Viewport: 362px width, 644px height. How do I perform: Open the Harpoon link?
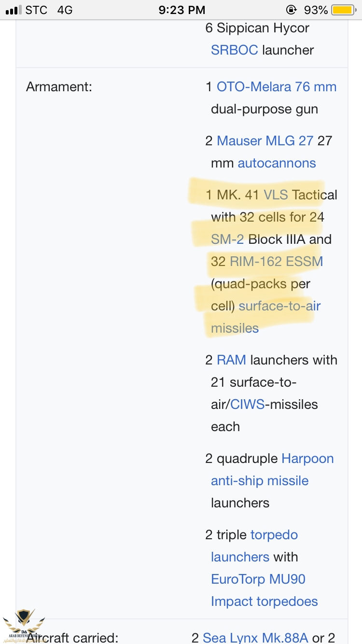pos(307,459)
